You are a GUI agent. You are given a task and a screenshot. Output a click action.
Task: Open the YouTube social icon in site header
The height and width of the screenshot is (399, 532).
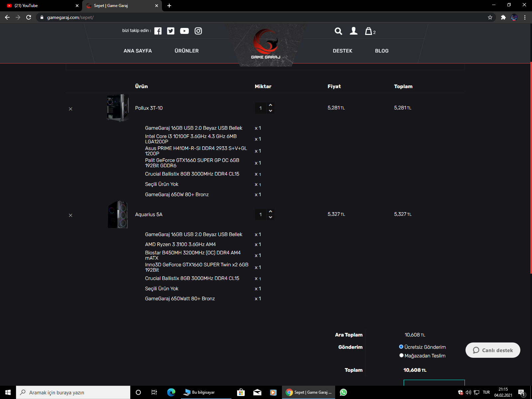coord(185,31)
